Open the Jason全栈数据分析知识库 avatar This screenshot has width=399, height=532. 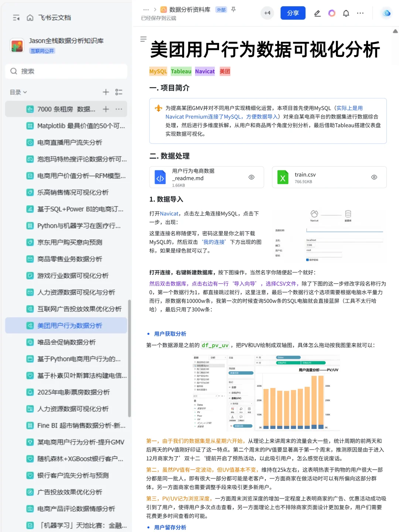[x=17, y=45]
